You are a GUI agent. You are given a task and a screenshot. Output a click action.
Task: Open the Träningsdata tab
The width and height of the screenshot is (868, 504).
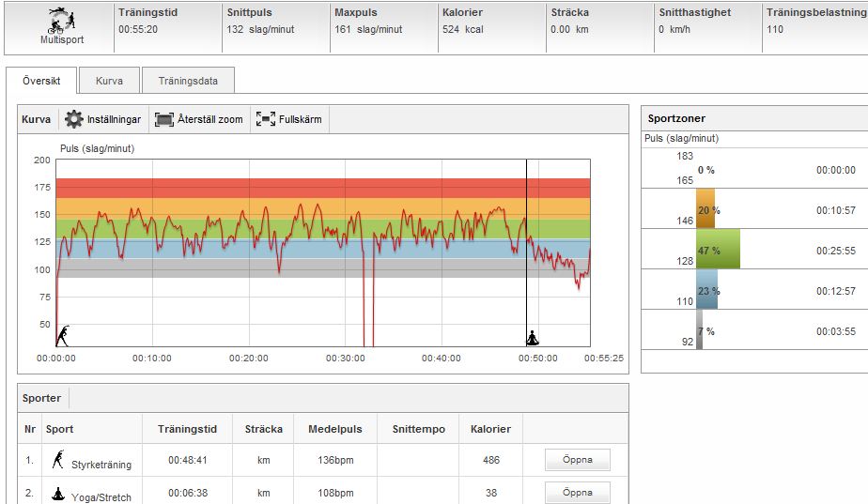[188, 81]
